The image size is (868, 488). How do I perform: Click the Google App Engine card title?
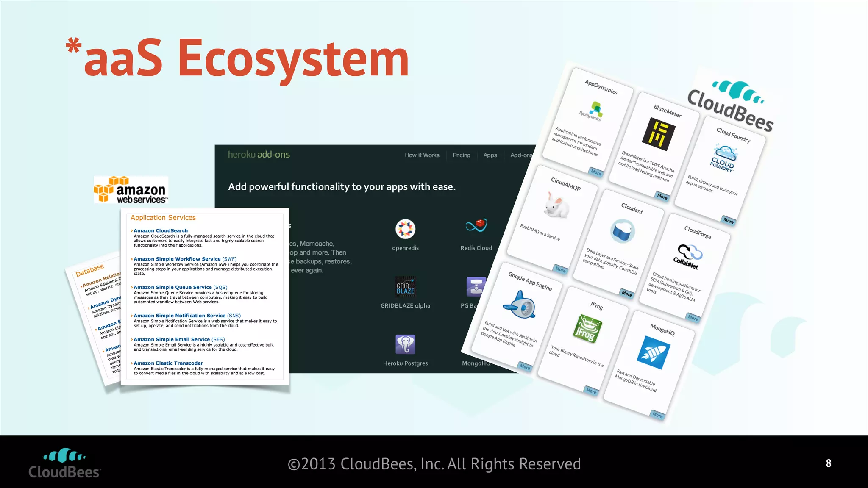pos(530,281)
